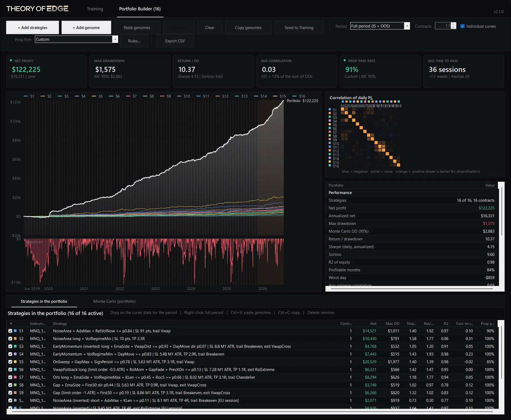The image size is (511, 420).
Task: Click the version label v2.1.0
Action: click(498, 12)
